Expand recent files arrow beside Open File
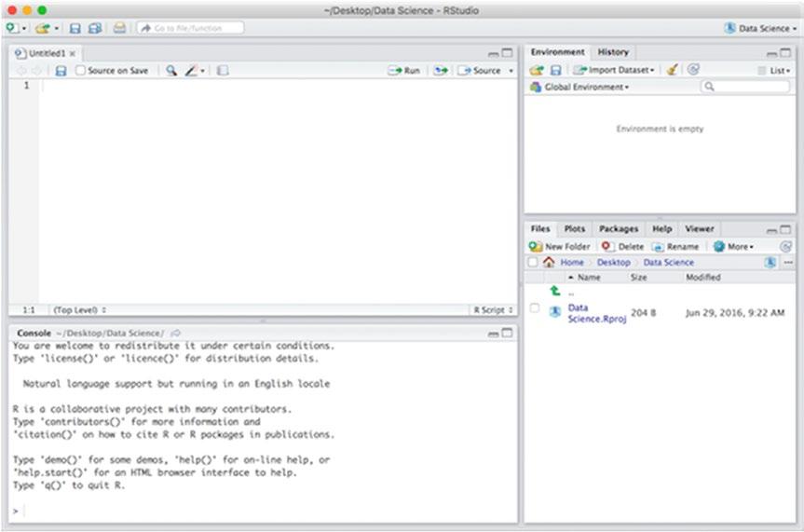The width and height of the screenshot is (804, 532). [57, 29]
